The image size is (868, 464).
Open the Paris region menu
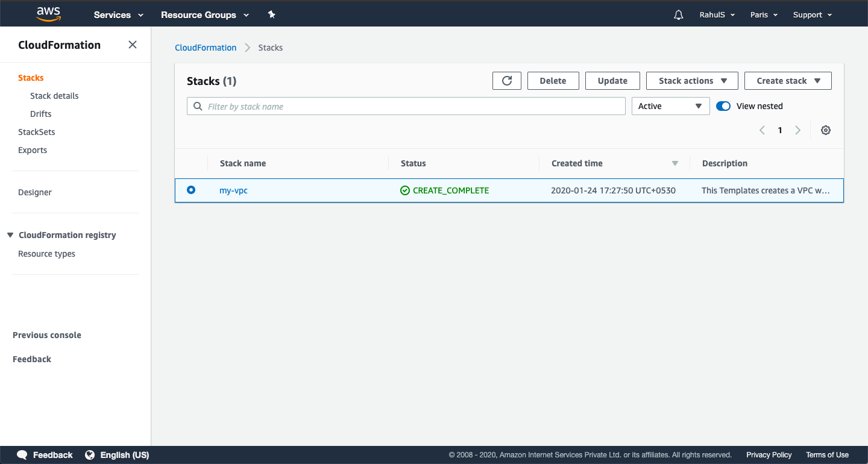click(x=764, y=15)
